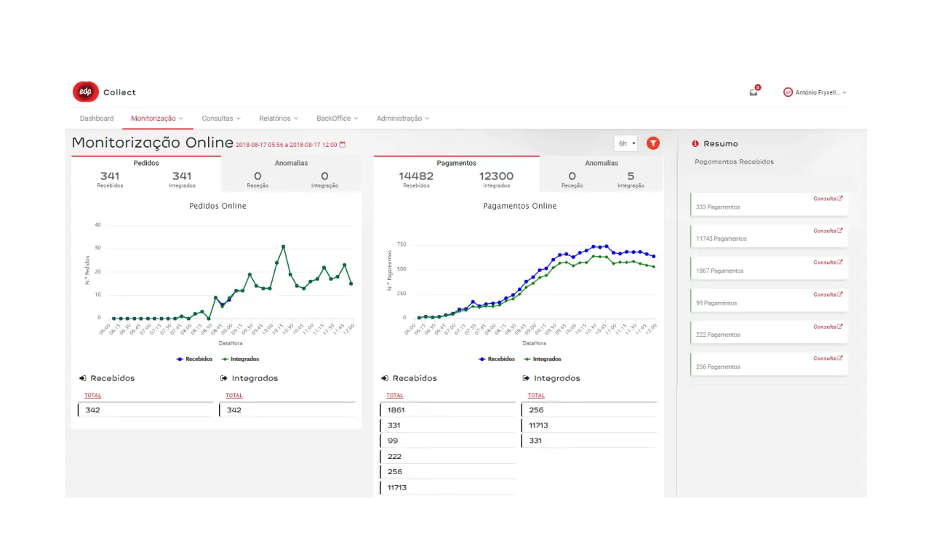Click the Recebidos arrow icon under Pedidos chart
Screen dimensions: 931x560
(82, 377)
